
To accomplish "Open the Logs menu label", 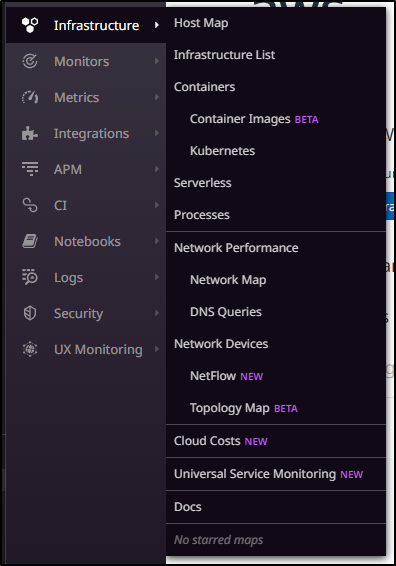I will (69, 278).
